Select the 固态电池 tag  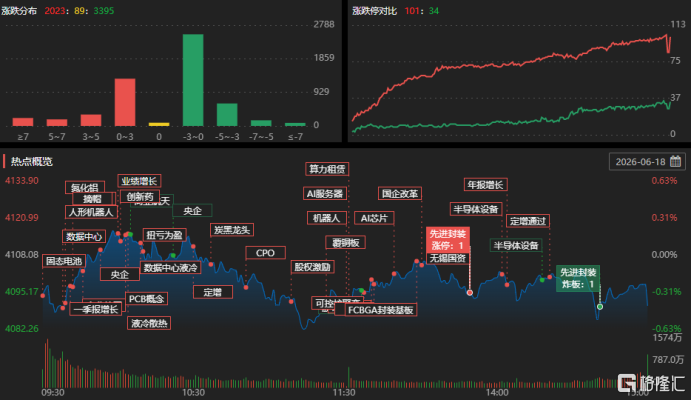[64, 261]
